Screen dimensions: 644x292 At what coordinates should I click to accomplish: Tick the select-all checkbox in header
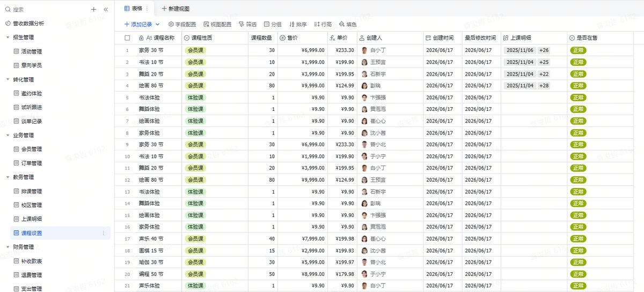127,38
